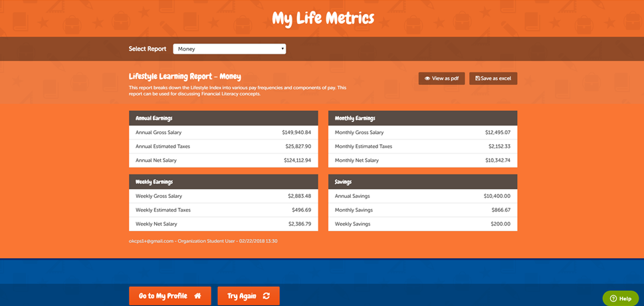
Task: Open the Select Report dropdown showing Money
Action: [229, 49]
